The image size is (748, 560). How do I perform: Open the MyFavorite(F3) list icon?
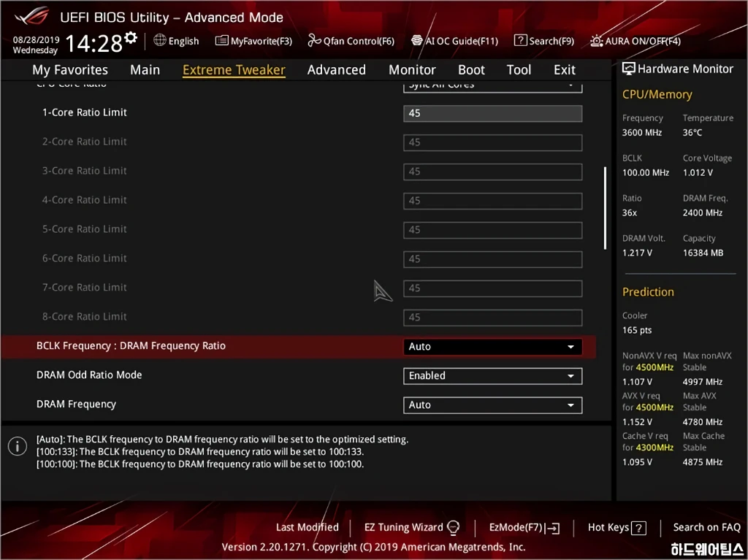coord(222,41)
